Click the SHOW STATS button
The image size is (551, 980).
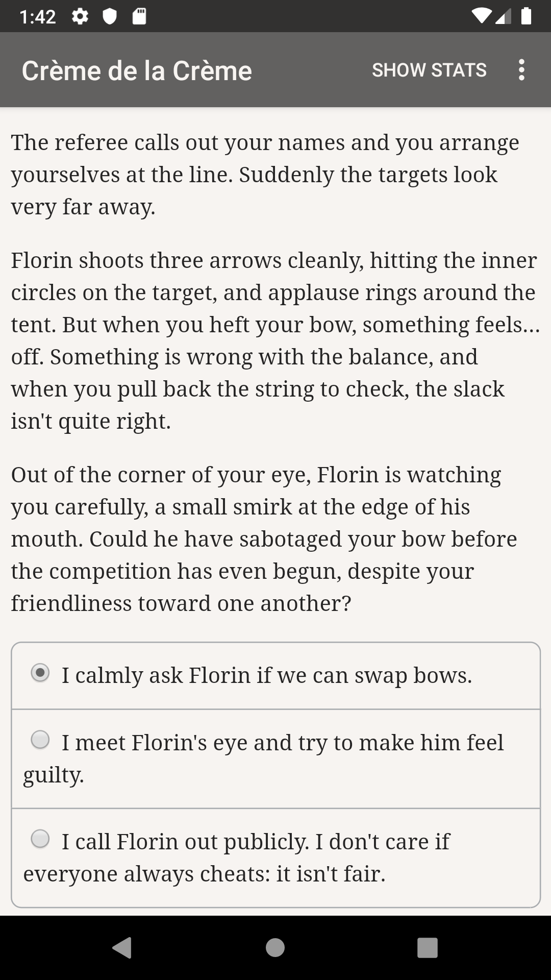(x=429, y=70)
